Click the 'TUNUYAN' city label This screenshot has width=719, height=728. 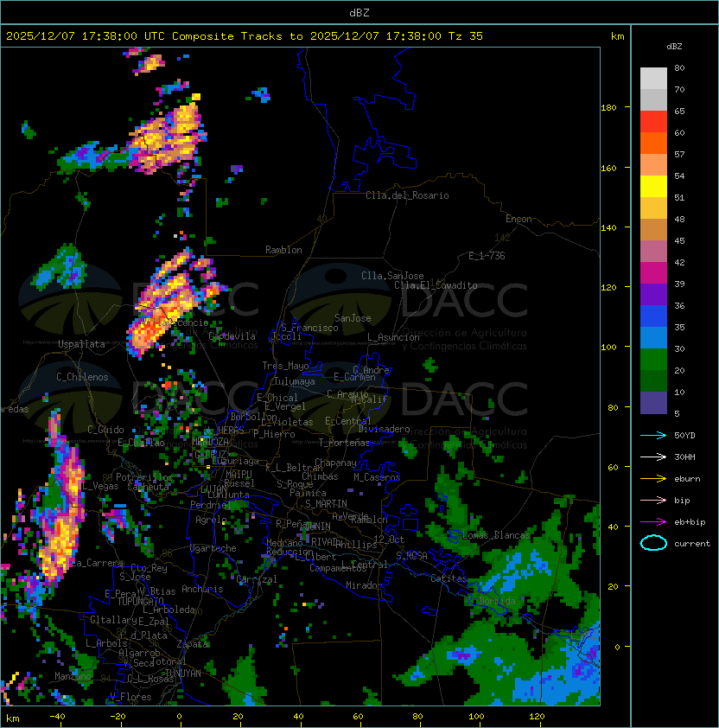tap(183, 674)
